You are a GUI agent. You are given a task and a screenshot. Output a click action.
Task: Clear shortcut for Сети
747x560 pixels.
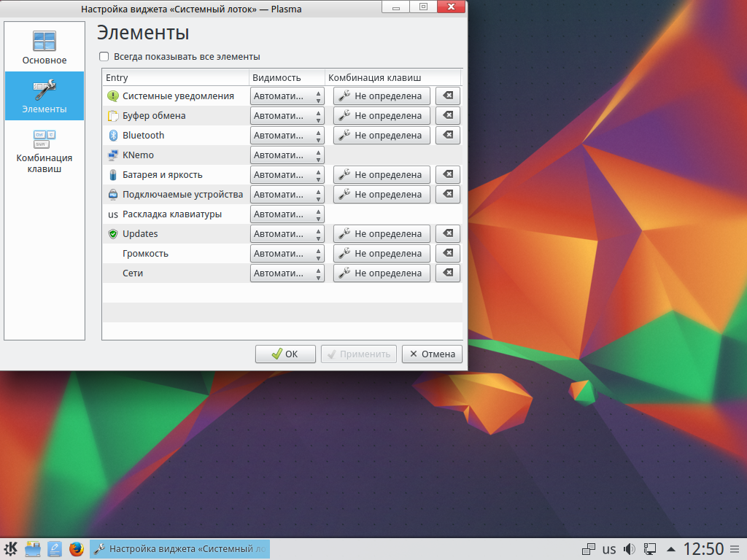[448, 273]
